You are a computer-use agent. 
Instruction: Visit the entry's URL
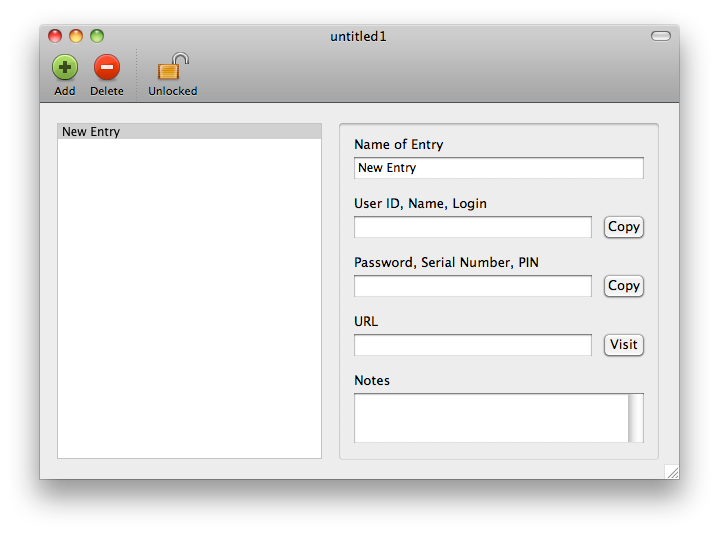(624, 345)
